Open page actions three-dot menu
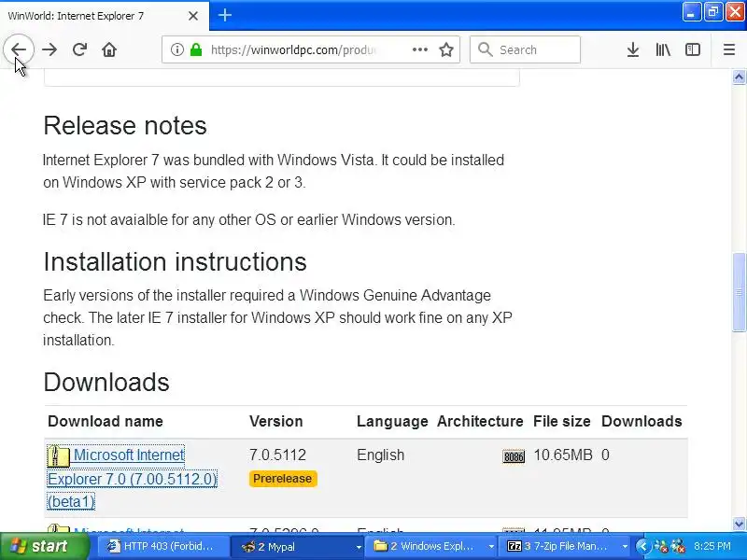The width and height of the screenshot is (747, 560). click(x=419, y=49)
